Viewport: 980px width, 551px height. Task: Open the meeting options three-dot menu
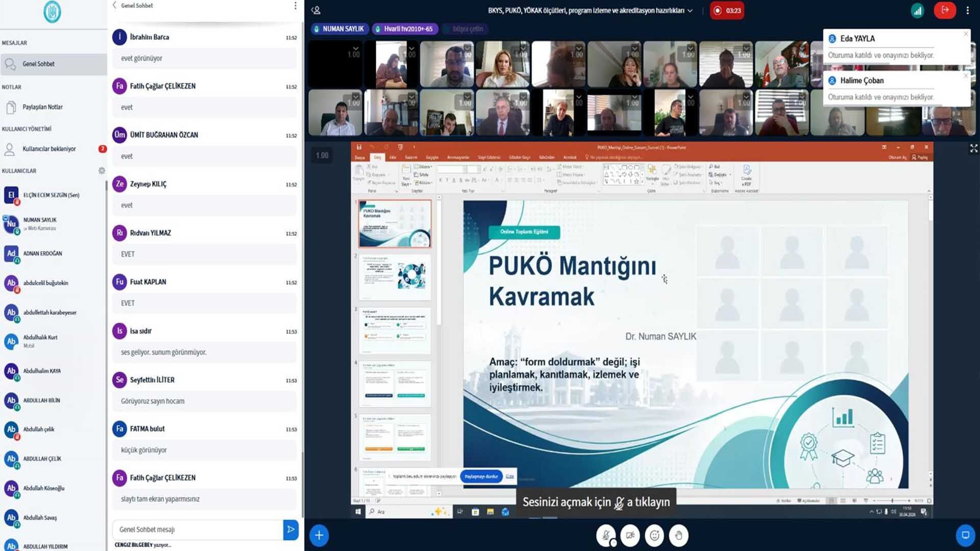coord(967,10)
